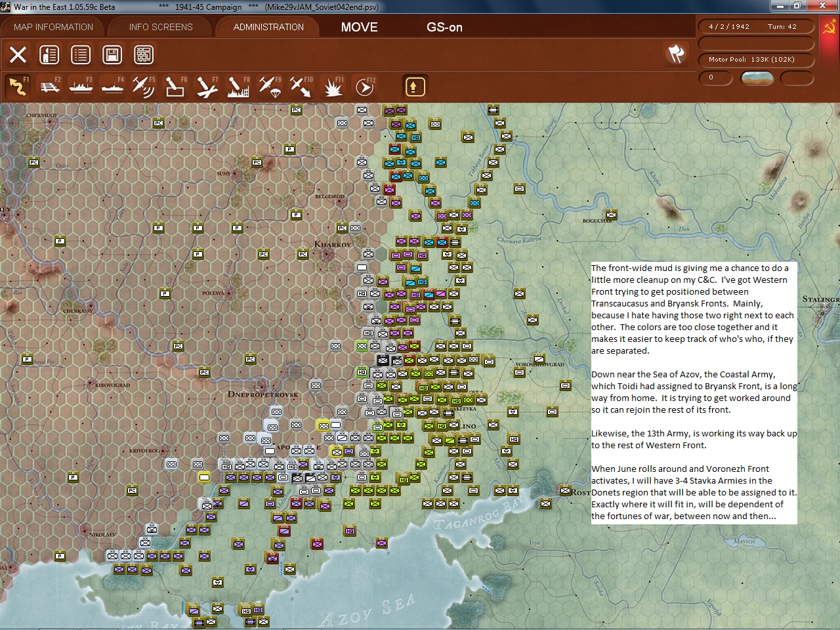Click the window title 'War in the East 1.05.59c Beta'
The width and height of the screenshot is (840, 630).
click(64, 7)
